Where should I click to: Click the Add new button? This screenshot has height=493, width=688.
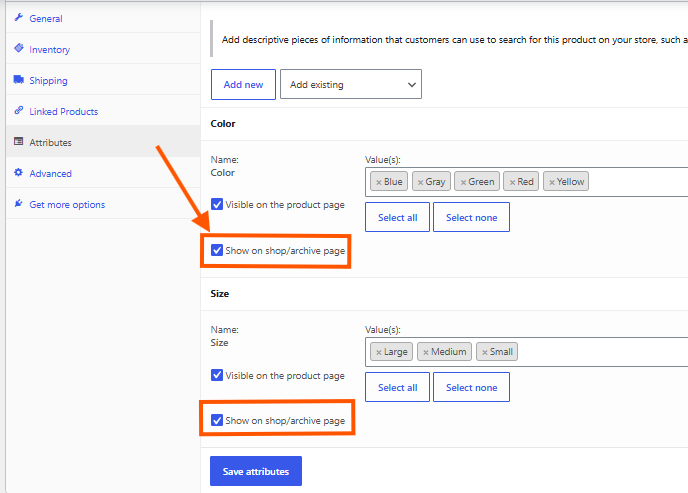243,84
